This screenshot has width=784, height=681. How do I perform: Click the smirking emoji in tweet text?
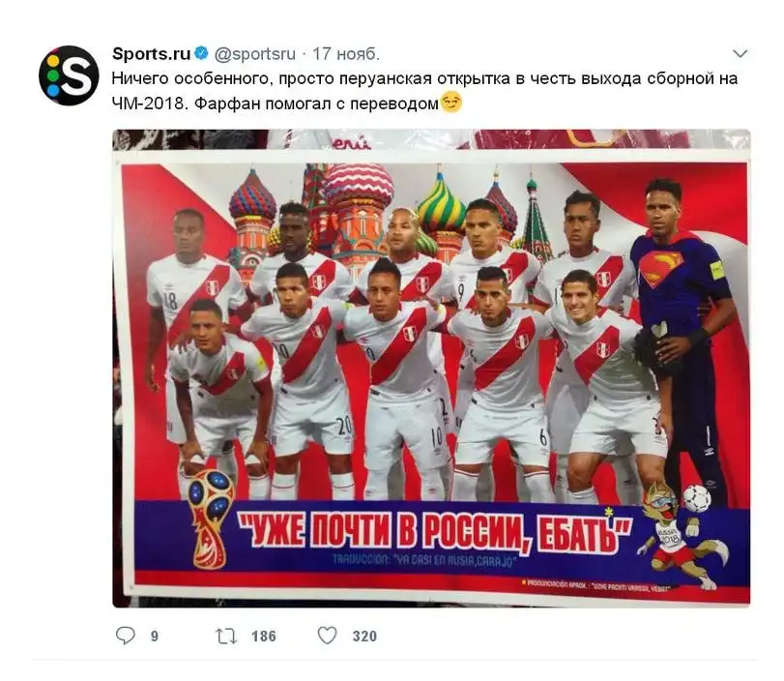coord(450,102)
